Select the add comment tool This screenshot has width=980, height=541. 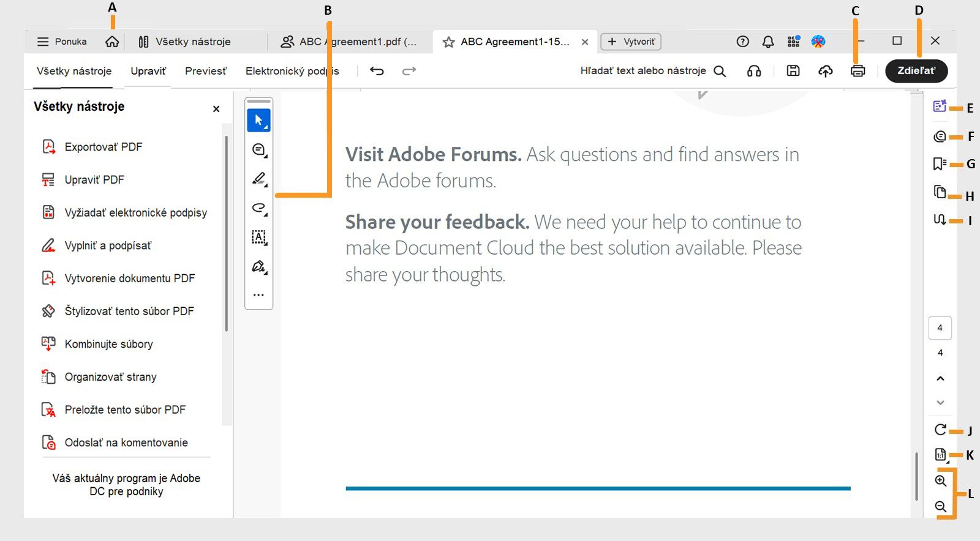pyautogui.click(x=259, y=149)
